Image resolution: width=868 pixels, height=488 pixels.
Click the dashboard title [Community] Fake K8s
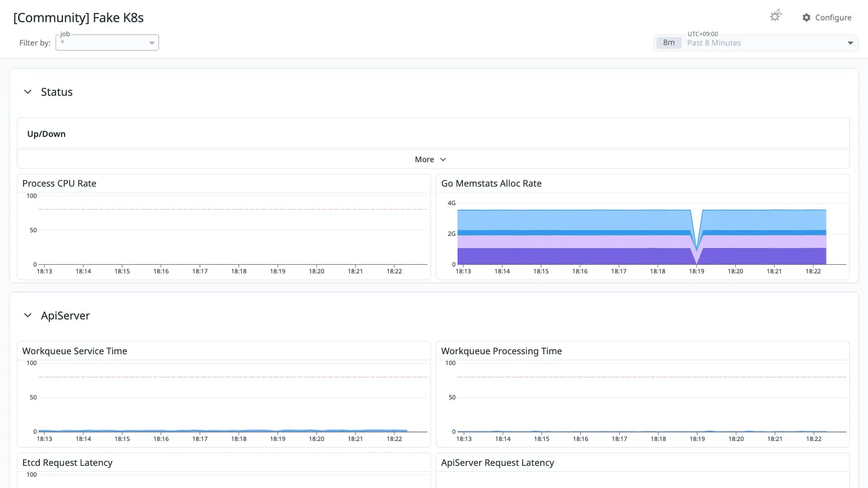[79, 18]
